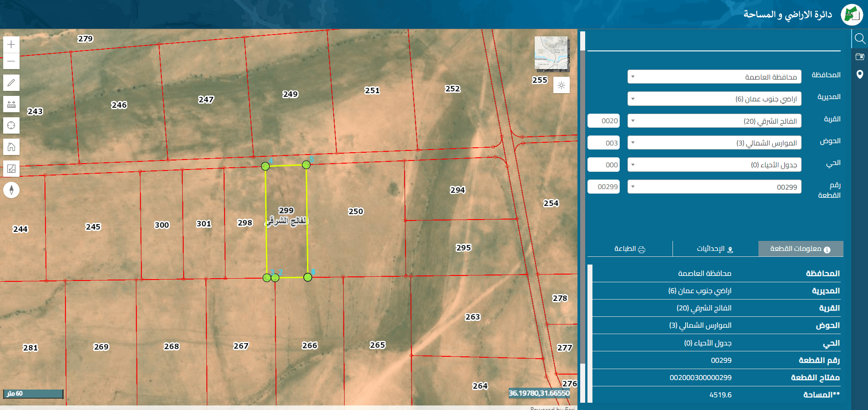This screenshot has height=410, width=868.
Task: Click the 60 متر scale bar
Action: (33, 394)
